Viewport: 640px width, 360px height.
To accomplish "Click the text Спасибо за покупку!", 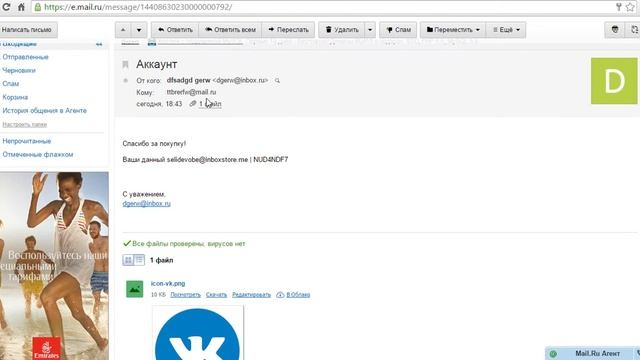I will pyautogui.click(x=154, y=144).
